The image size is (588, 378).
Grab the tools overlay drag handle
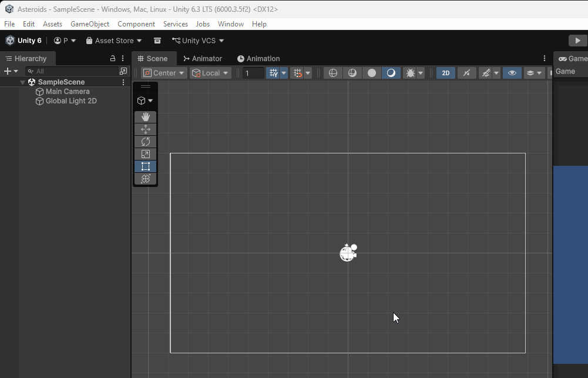tap(146, 87)
